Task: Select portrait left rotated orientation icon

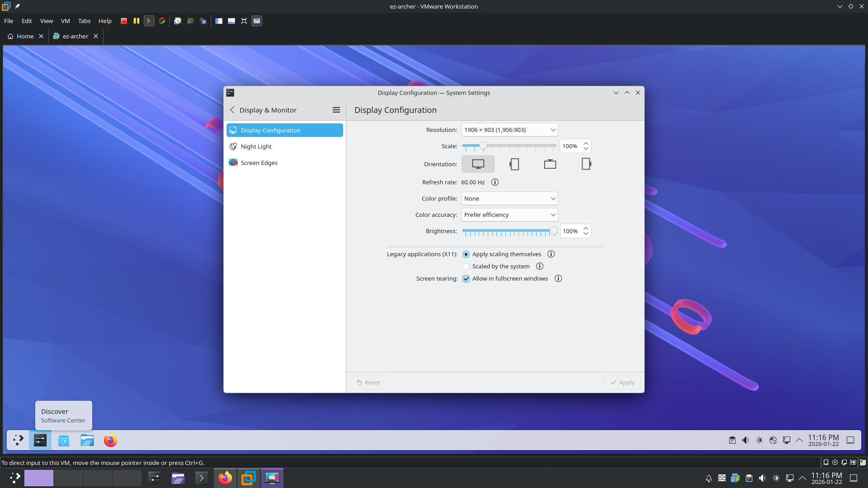Action: point(514,164)
